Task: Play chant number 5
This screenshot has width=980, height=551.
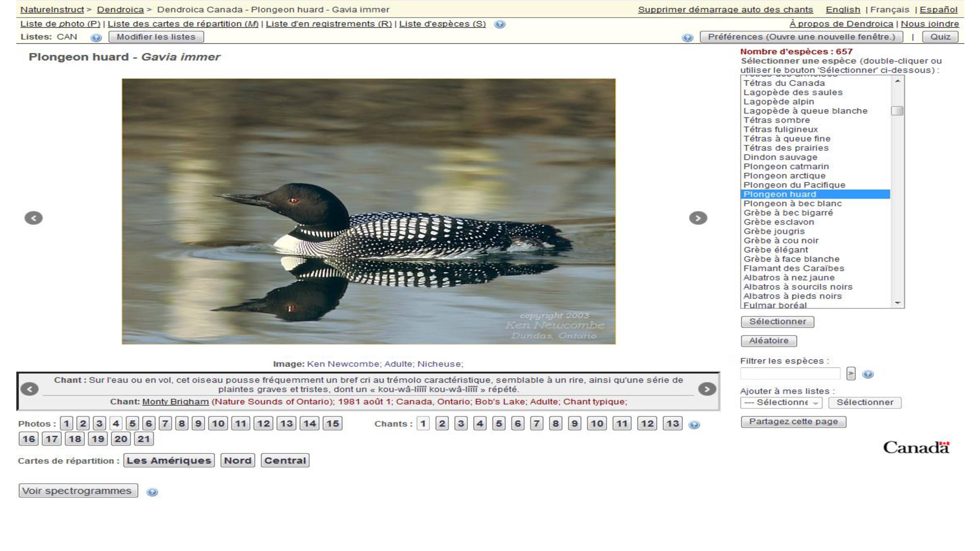Action: (499, 424)
